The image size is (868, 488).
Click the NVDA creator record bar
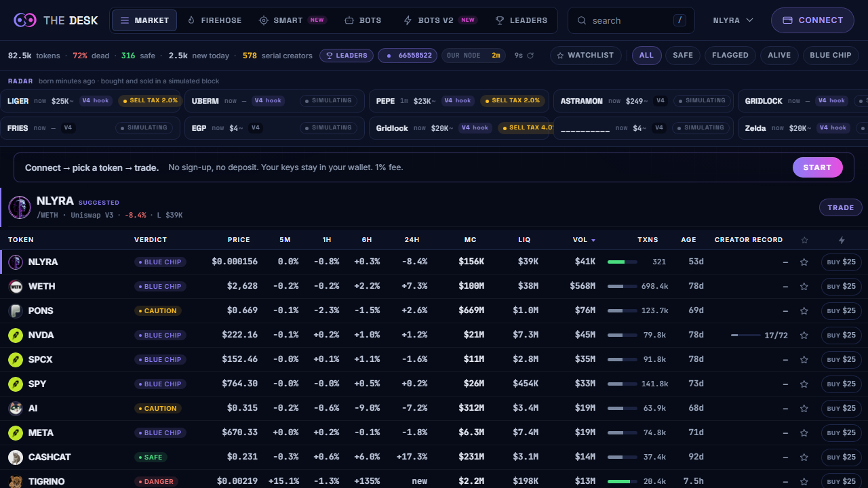745,335
